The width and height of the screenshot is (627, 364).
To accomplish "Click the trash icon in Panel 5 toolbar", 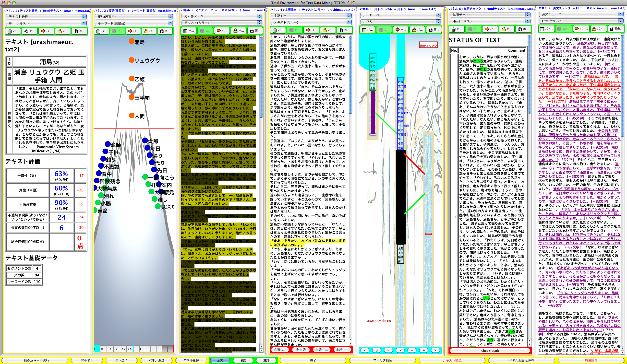I will [364, 30].
